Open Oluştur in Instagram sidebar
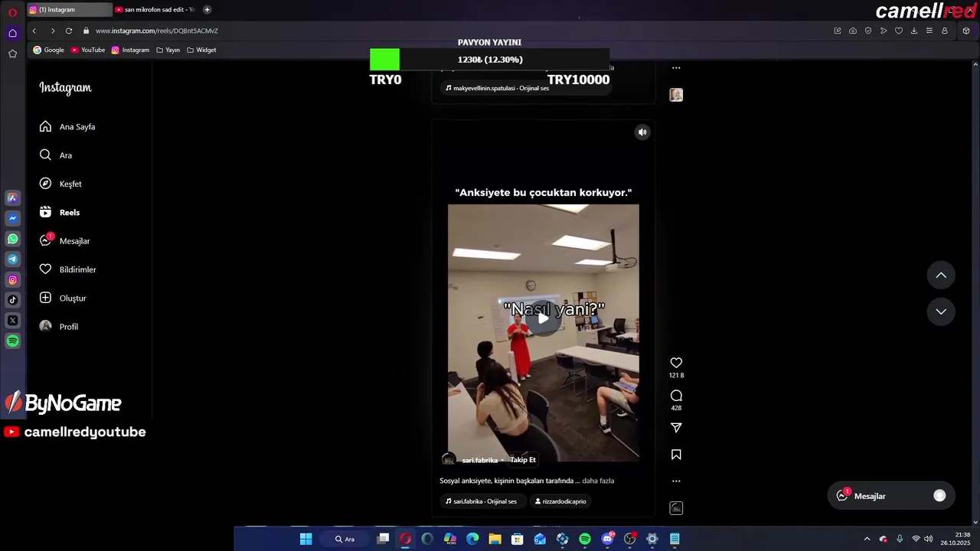This screenshot has width=980, height=551. (x=63, y=298)
